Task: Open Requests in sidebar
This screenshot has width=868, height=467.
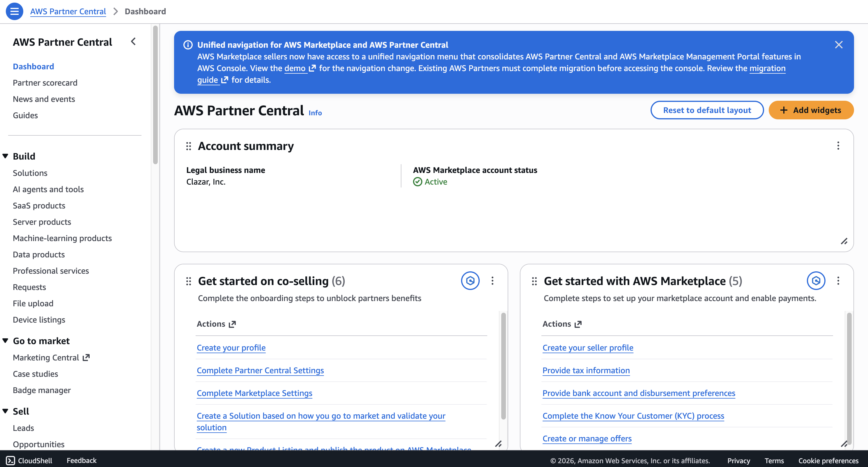Action: pos(29,287)
